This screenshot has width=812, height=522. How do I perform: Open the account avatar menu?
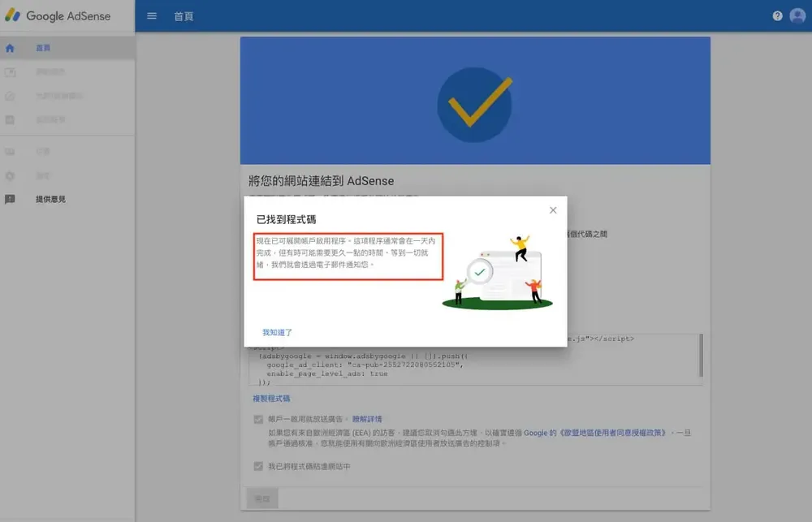[x=797, y=16]
